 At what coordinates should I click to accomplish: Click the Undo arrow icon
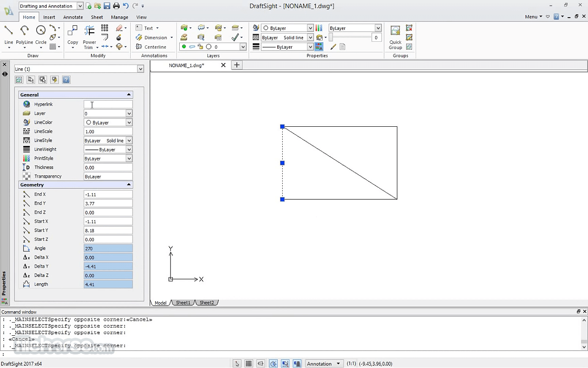click(x=126, y=6)
